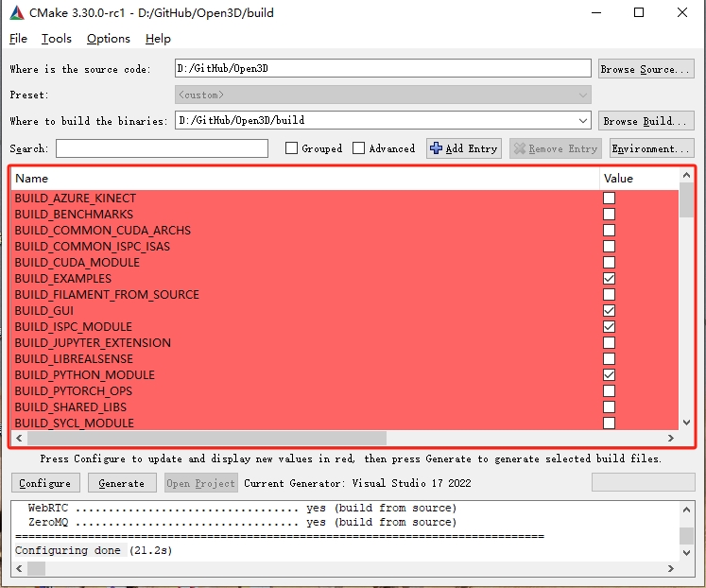The width and height of the screenshot is (706, 588).
Task: Check BUILD_FILAMENT_FROM_SOURCE option
Action: [x=609, y=294]
